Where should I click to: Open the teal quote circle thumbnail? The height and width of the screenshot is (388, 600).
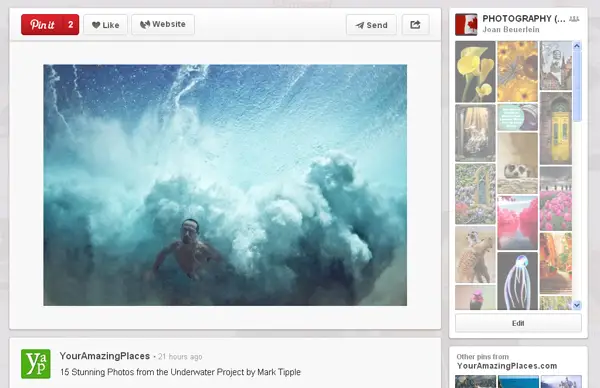coord(517,117)
